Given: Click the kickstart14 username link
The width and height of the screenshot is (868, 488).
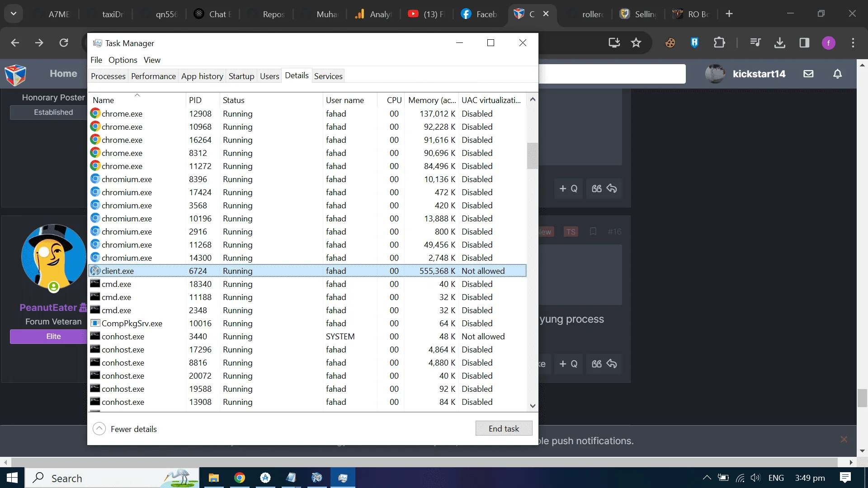Looking at the screenshot, I should [759, 74].
